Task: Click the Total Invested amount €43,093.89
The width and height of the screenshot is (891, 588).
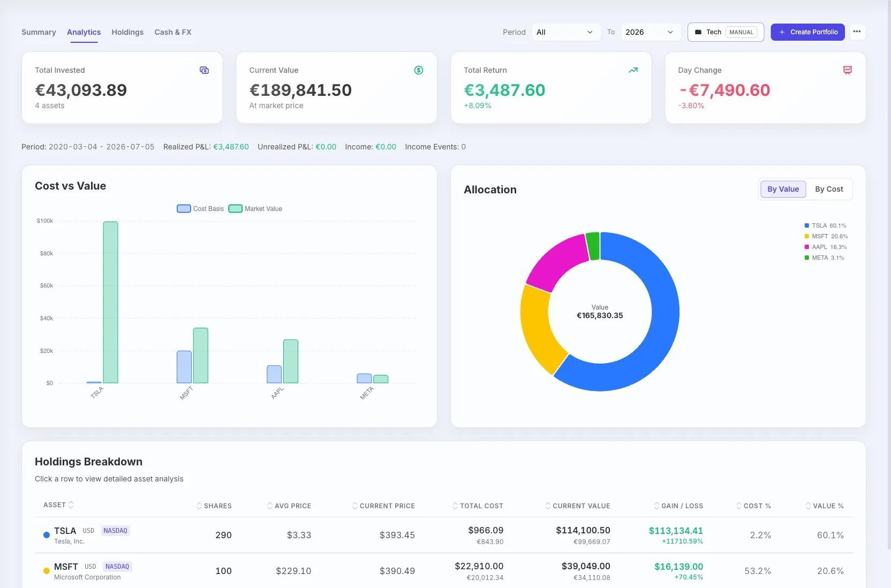Action: tap(81, 90)
